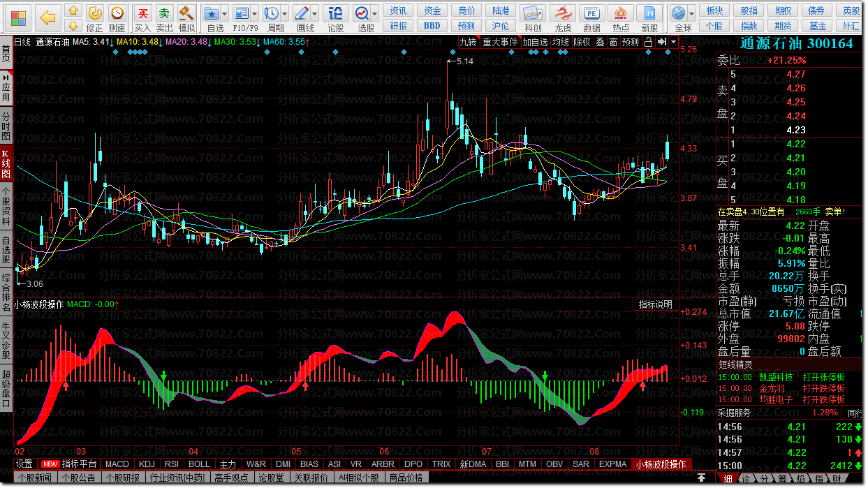
Task: Expand the 全球 globe dropdown arrow
Action: 691,13
